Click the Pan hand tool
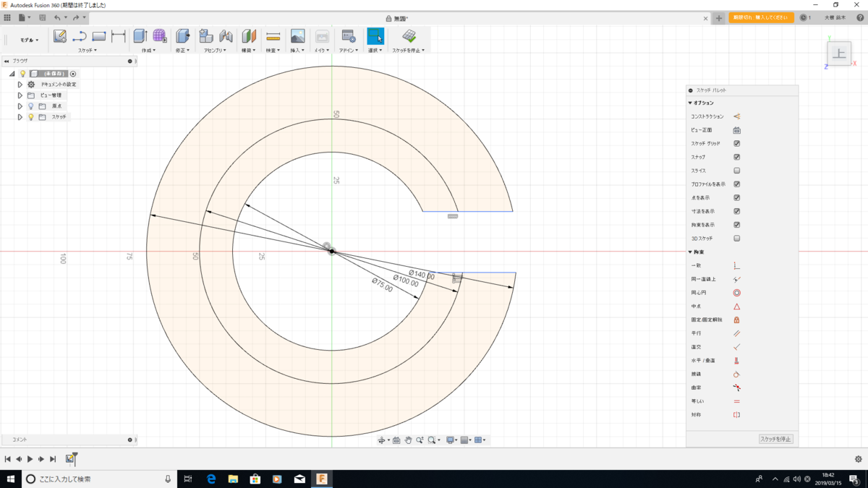 pyautogui.click(x=408, y=440)
